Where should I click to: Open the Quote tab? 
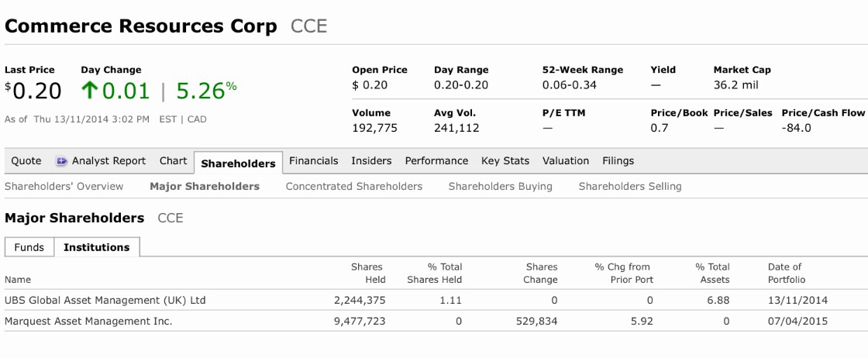tap(26, 161)
